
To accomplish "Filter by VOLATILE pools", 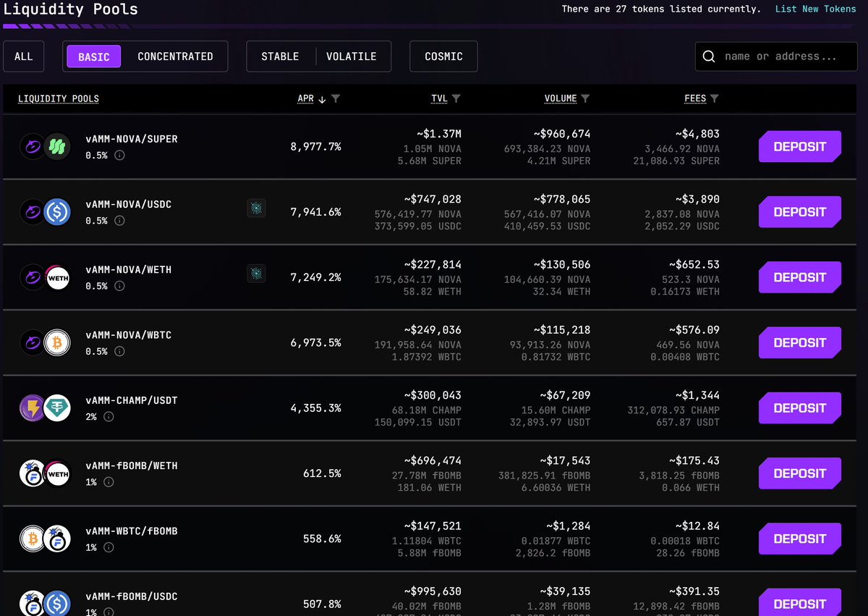I will coord(352,56).
